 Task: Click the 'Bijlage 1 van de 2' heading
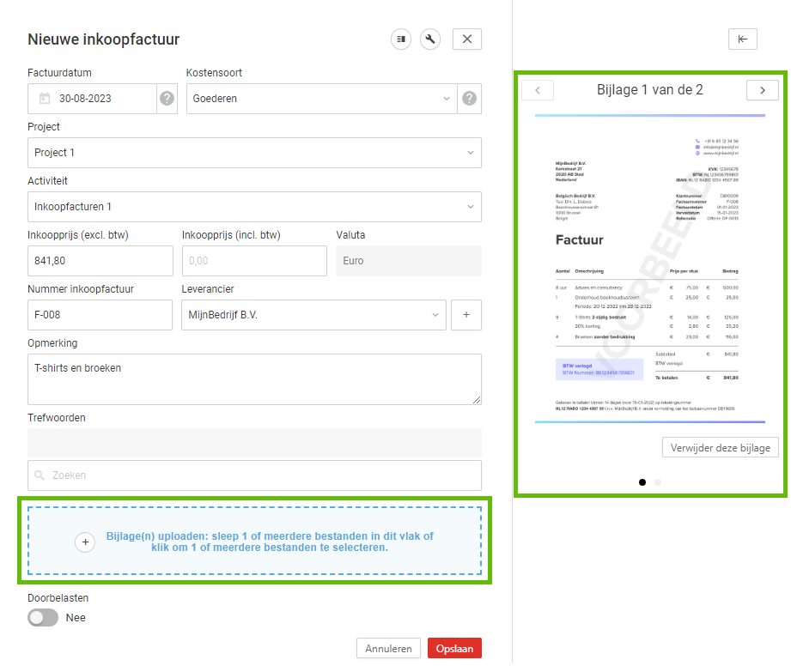click(x=650, y=90)
